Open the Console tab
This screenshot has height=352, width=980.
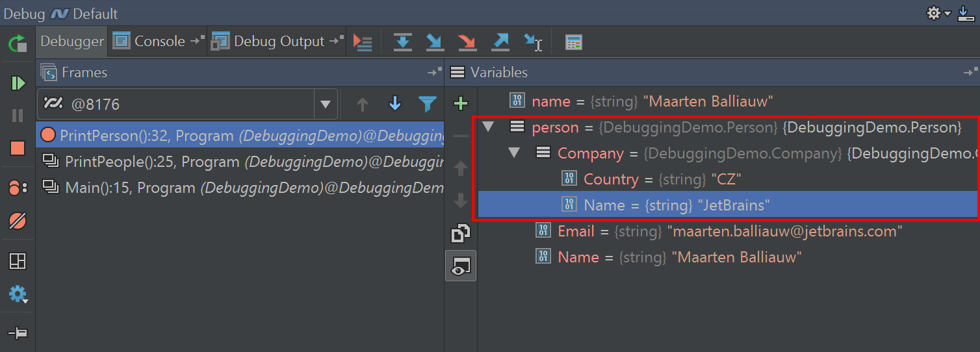coord(159,42)
